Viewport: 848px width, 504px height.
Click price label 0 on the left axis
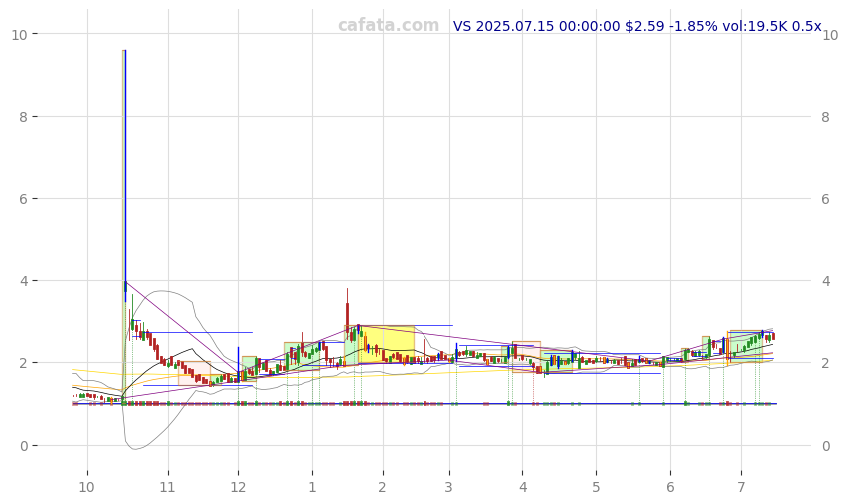[x=23, y=446]
